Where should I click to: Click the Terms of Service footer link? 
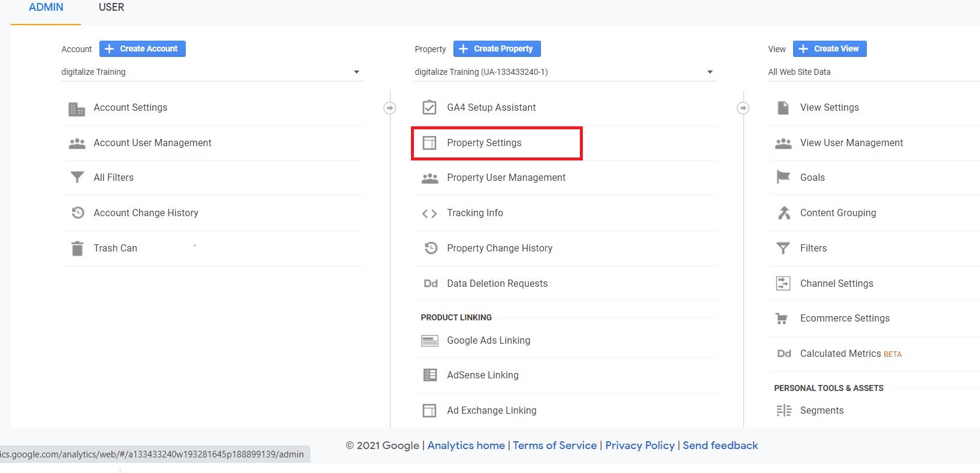point(555,445)
